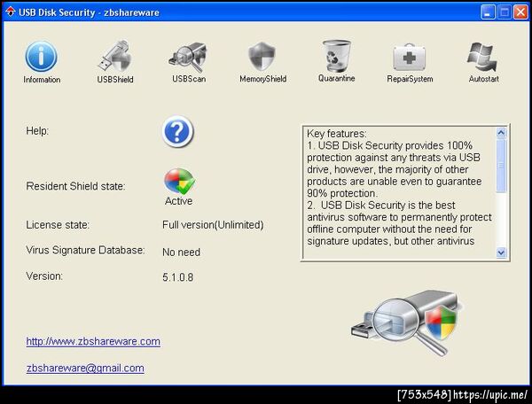Click the large USB drive magnifier graphic

tap(406, 322)
